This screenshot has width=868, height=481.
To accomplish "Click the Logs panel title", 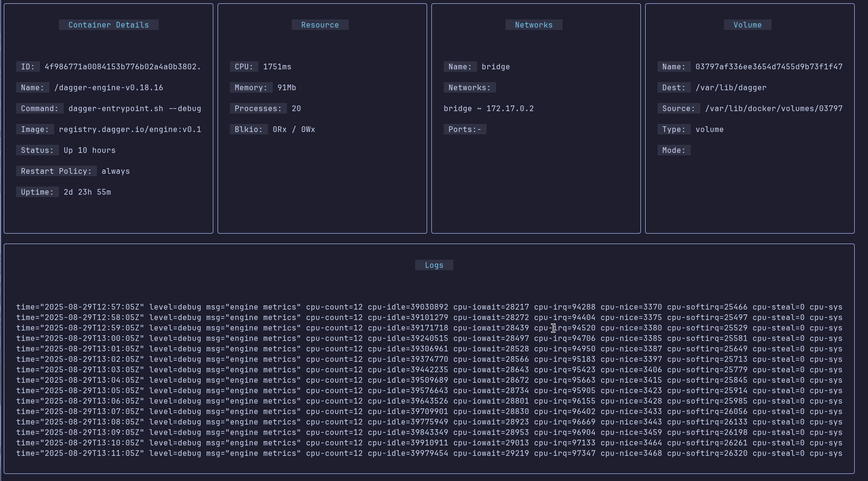I will tap(434, 265).
